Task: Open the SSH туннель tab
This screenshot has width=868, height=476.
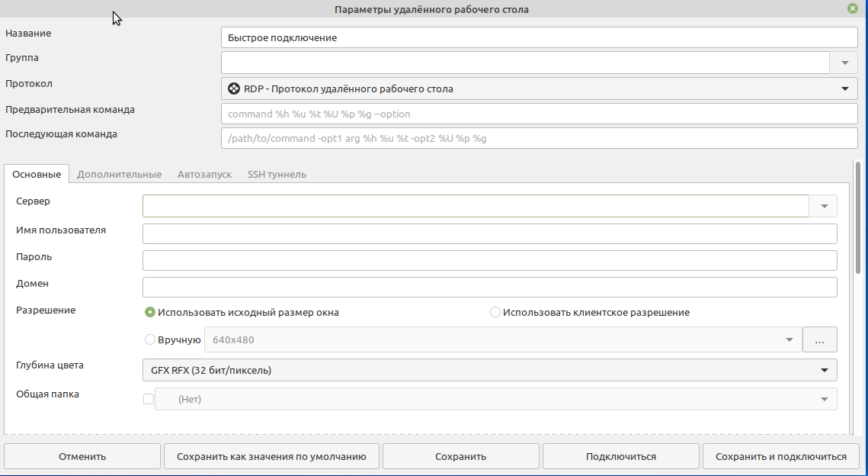Action: [x=276, y=173]
